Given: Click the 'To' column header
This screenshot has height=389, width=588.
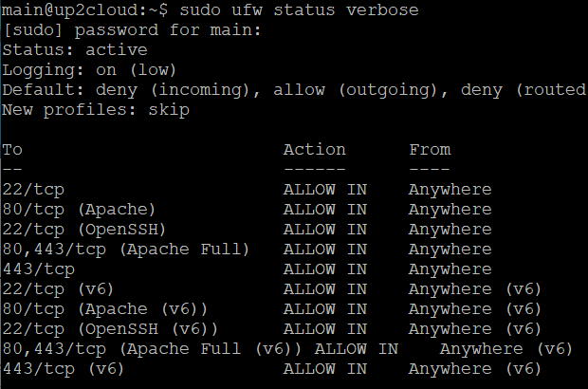Looking at the screenshot, I should pos(12,150).
